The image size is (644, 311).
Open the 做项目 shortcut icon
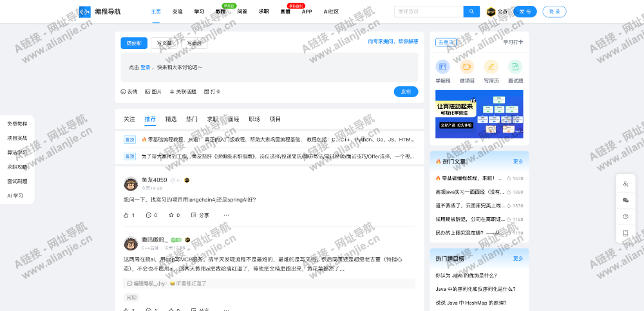tap(467, 66)
